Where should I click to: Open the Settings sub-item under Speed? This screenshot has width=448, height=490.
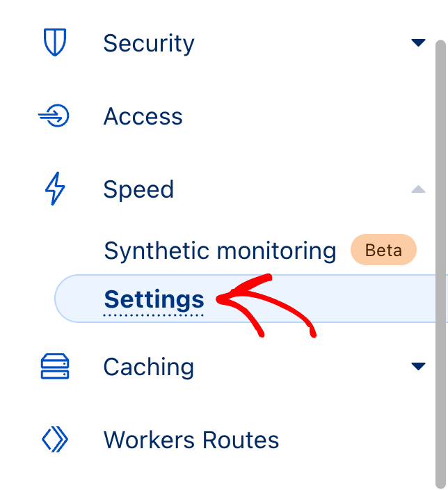(x=154, y=299)
